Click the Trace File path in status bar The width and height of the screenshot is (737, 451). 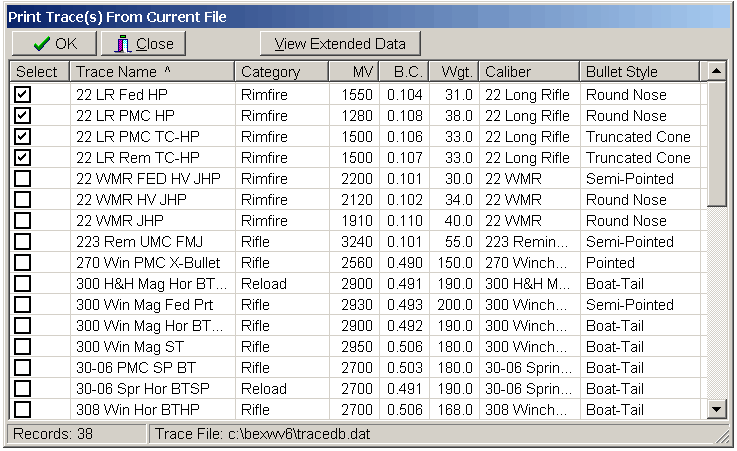coord(262,433)
